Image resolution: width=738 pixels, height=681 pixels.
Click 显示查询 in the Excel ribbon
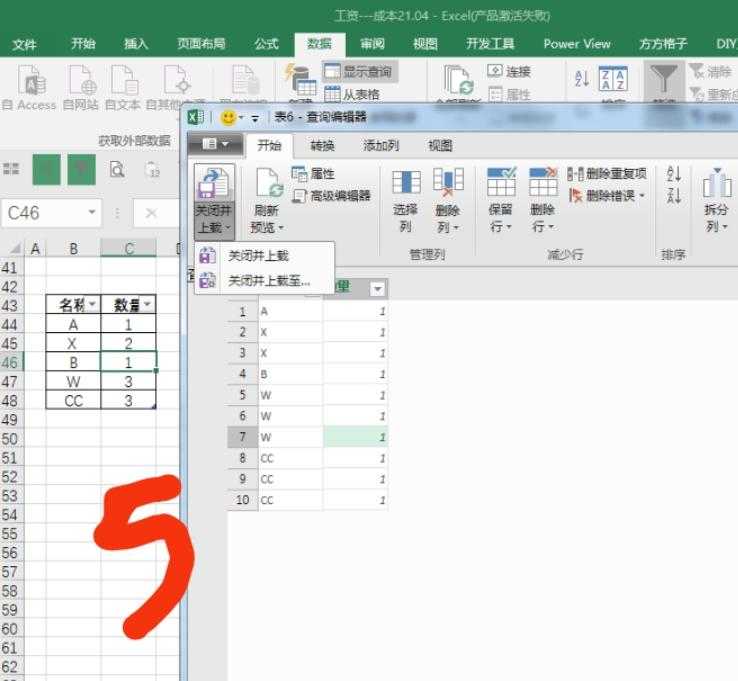pyautogui.click(x=360, y=72)
